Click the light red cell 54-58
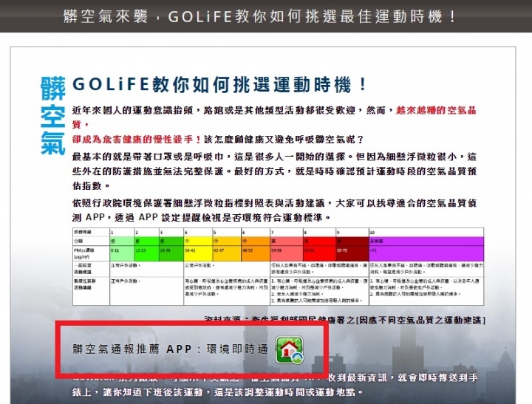Viewport: 532px width, 404px height. click(x=287, y=253)
